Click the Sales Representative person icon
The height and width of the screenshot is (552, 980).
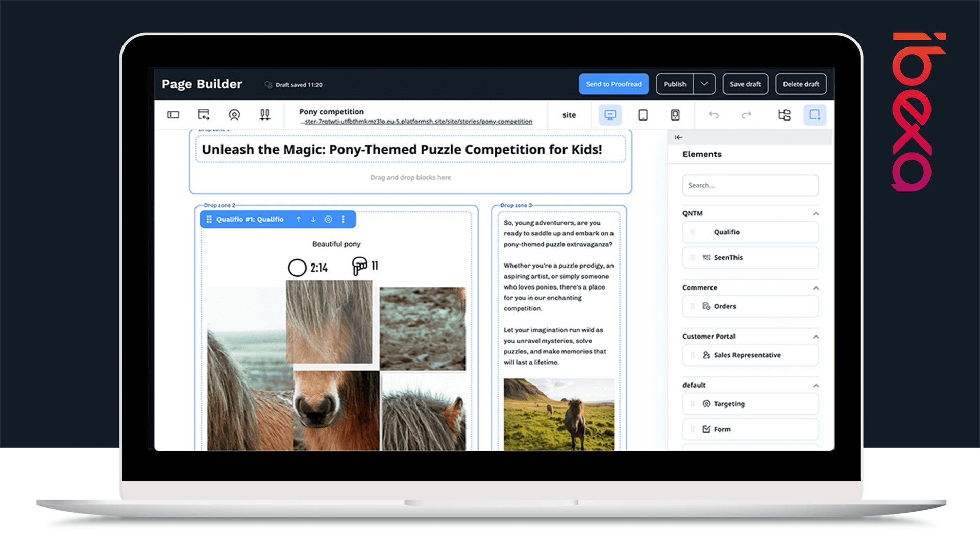pyautogui.click(x=706, y=355)
